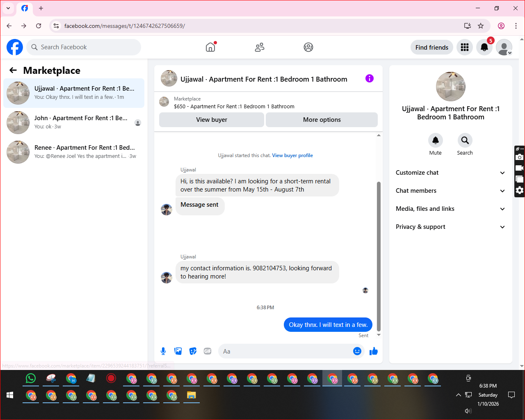This screenshot has width=525, height=420.
Task: Click the listing thumbnail in right panel
Action: click(451, 87)
